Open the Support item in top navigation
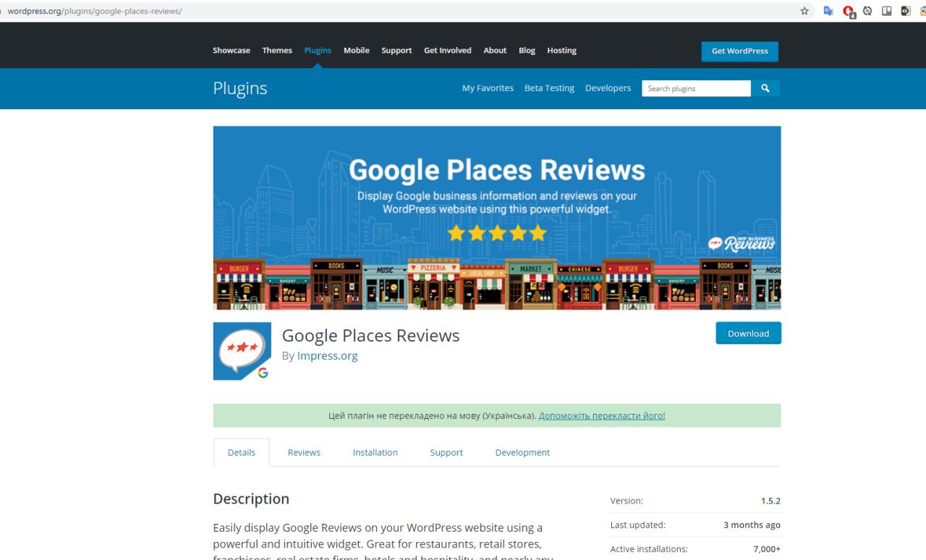This screenshot has height=560, width=926. click(396, 51)
